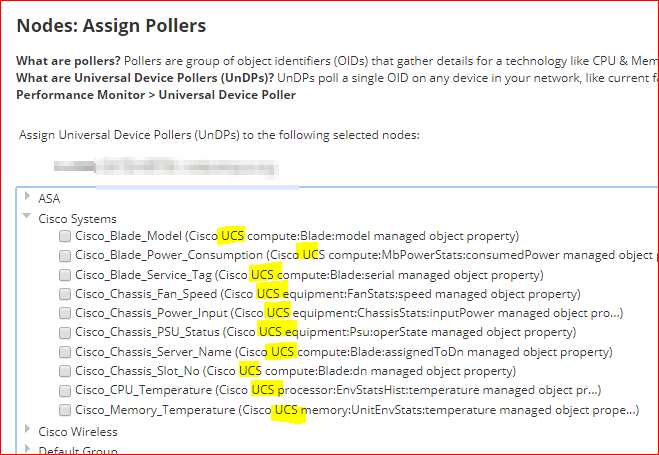Enable the Cisco_Blade_Power_Consumption checkbox
The height and width of the screenshot is (455, 659).
(x=65, y=255)
